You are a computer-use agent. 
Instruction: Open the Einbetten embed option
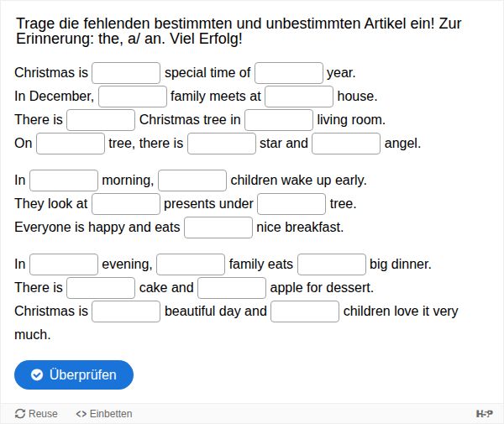click(x=104, y=414)
